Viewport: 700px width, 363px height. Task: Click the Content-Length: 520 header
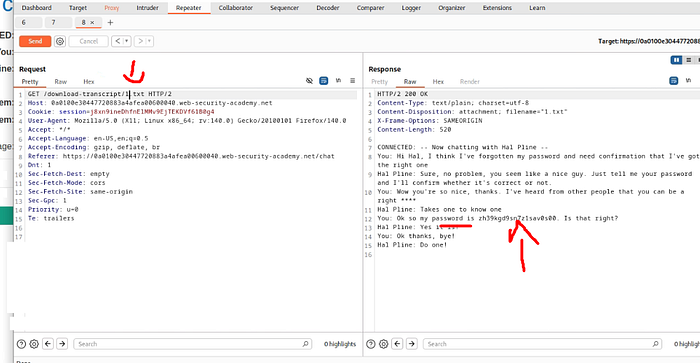point(414,129)
